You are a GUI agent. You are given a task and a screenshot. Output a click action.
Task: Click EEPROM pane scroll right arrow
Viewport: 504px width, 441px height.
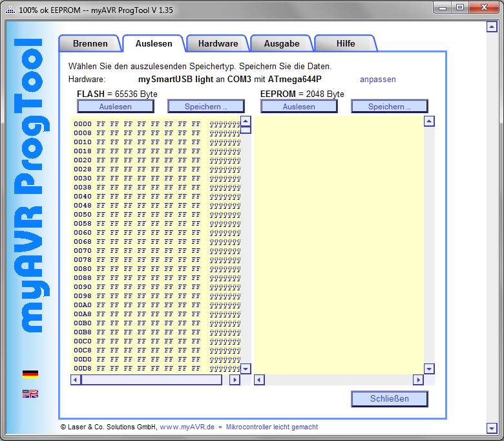[418, 380]
